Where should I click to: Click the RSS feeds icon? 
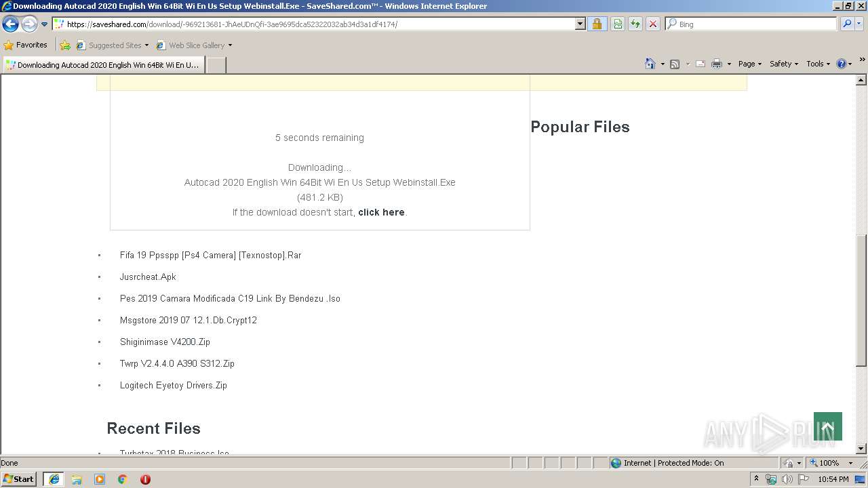pyautogui.click(x=675, y=64)
